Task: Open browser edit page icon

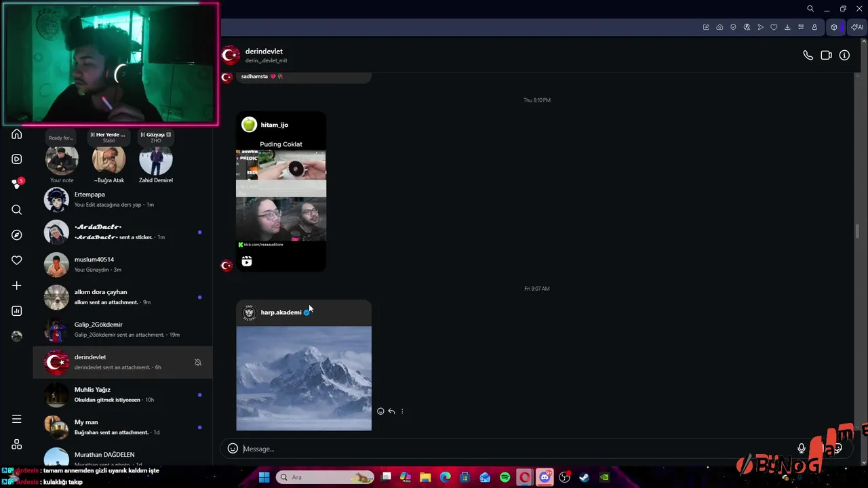Action: tap(706, 27)
